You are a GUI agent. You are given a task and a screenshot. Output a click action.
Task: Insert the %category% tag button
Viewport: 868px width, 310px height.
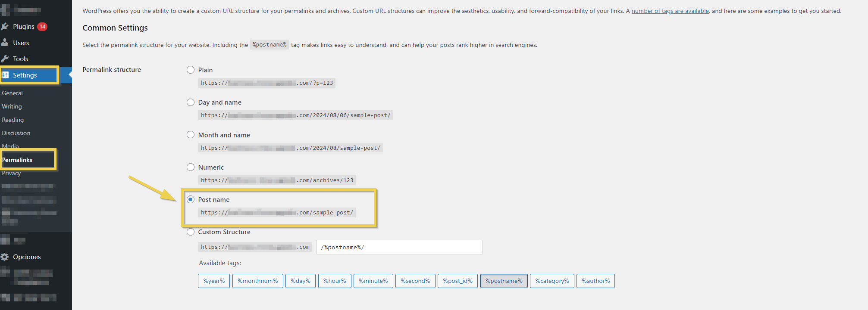[552, 281]
